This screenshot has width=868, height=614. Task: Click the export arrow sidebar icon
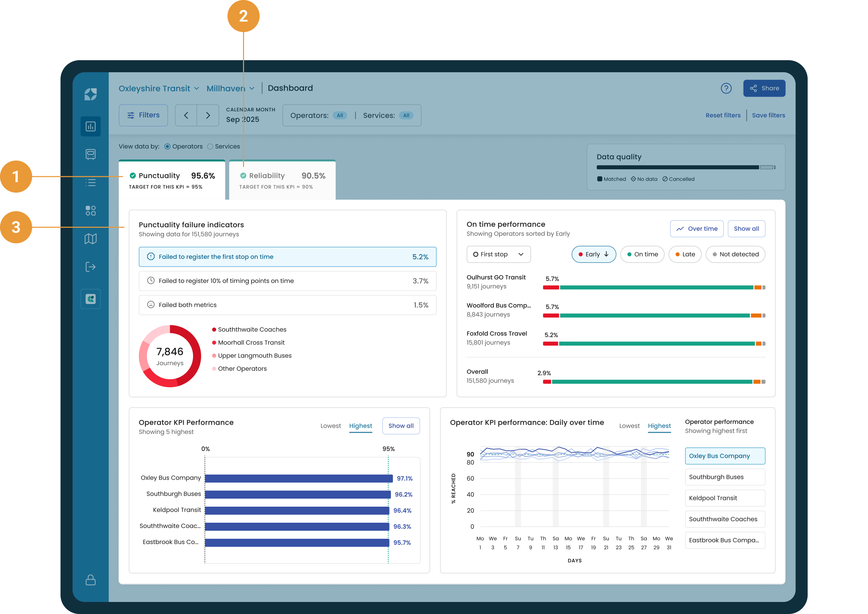[x=90, y=267]
